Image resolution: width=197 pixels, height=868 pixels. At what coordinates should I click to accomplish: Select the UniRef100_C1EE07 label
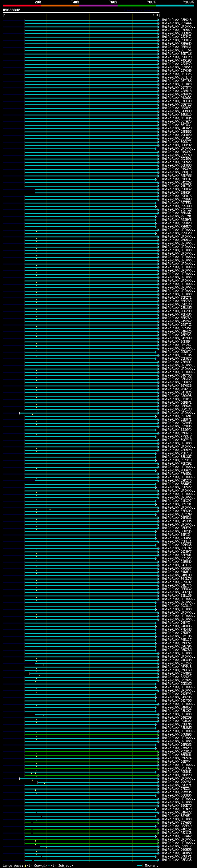click(x=177, y=179)
